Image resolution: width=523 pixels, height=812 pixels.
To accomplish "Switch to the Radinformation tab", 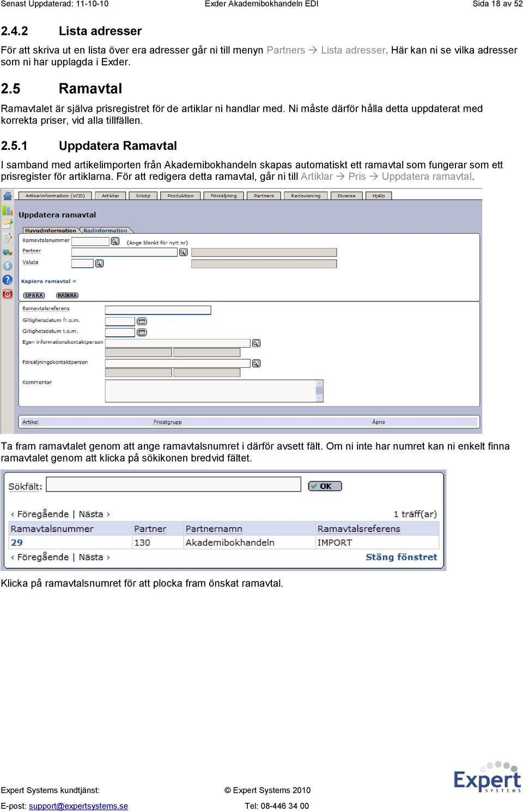I will point(105,231).
